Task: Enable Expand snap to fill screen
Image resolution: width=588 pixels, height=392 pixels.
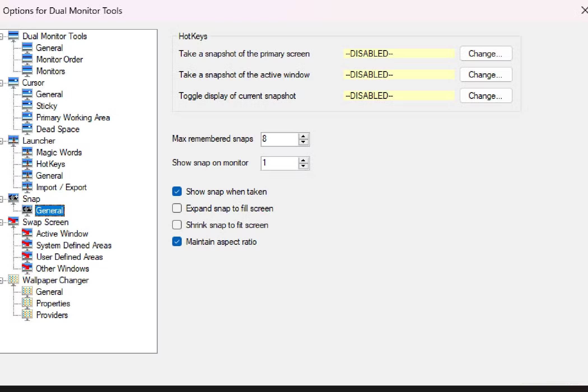Action: pos(177,208)
